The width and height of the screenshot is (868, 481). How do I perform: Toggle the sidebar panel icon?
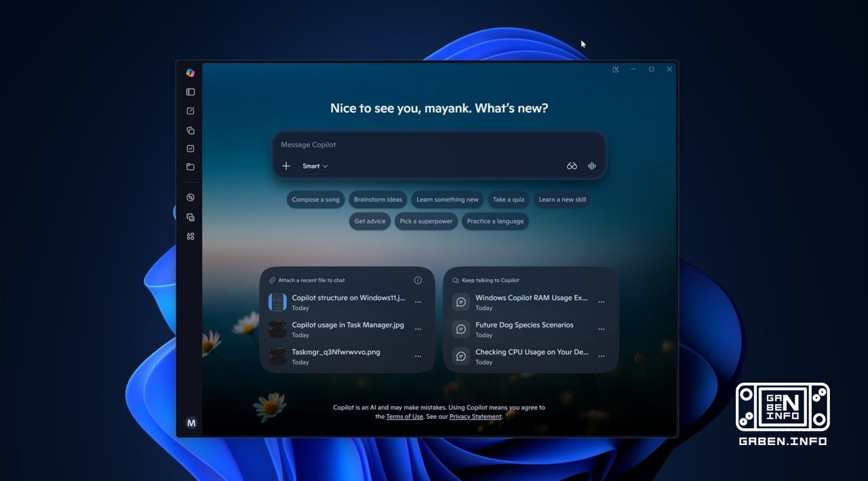[x=191, y=92]
